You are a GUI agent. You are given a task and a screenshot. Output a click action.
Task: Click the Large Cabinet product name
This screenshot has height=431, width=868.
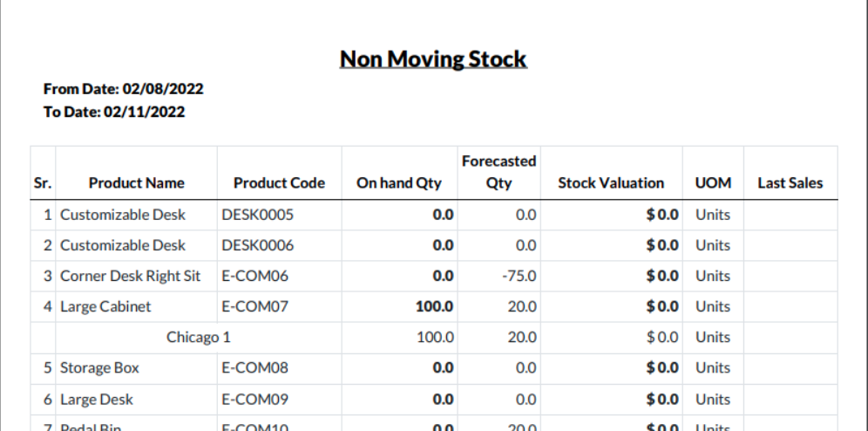pyautogui.click(x=105, y=306)
